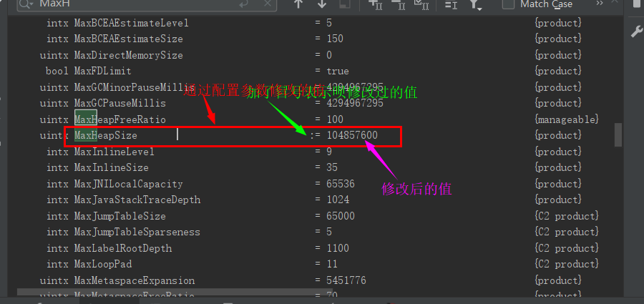Select the MaxFDLimit text

click(x=102, y=71)
